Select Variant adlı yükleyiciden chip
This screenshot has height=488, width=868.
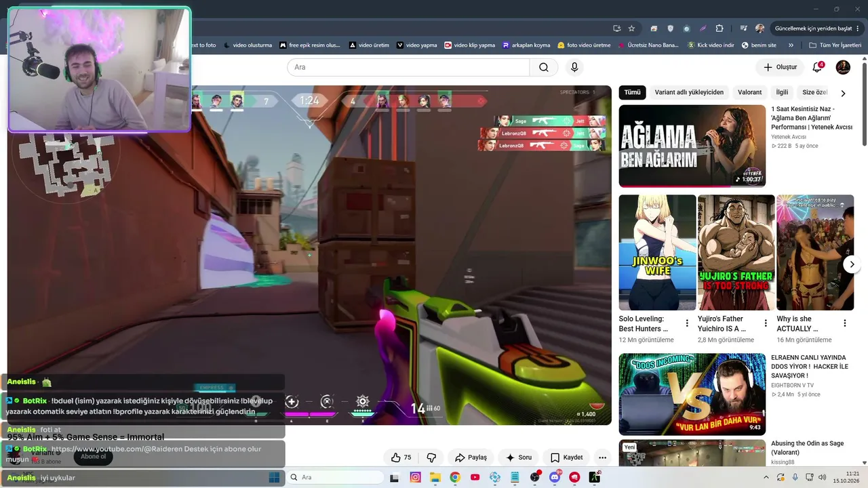point(689,92)
